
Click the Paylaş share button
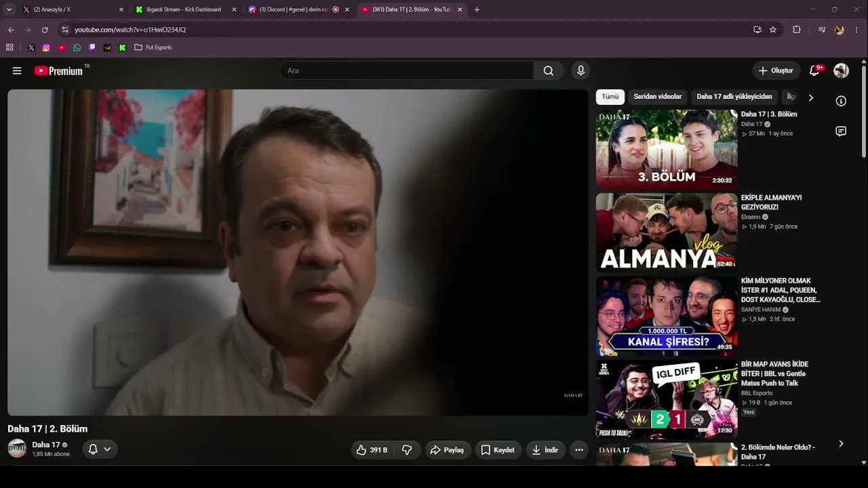pyautogui.click(x=448, y=450)
